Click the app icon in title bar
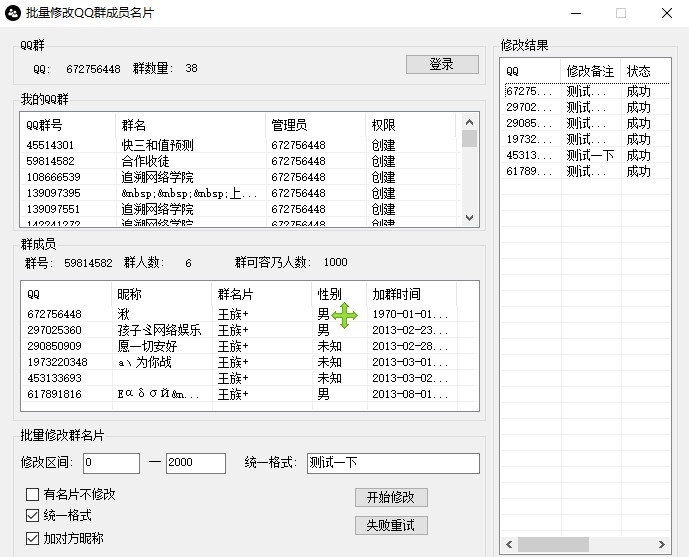Viewport: 689px width, 557px height. pyautogui.click(x=13, y=13)
